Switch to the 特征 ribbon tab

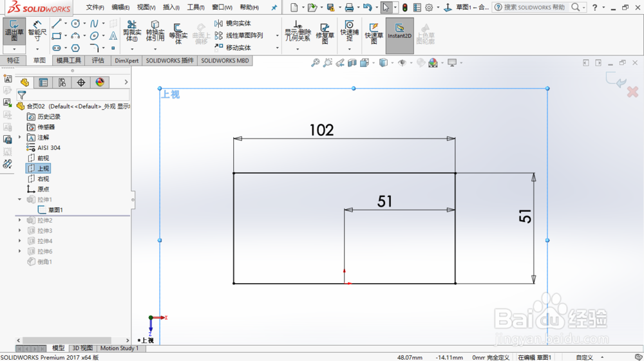(13, 60)
